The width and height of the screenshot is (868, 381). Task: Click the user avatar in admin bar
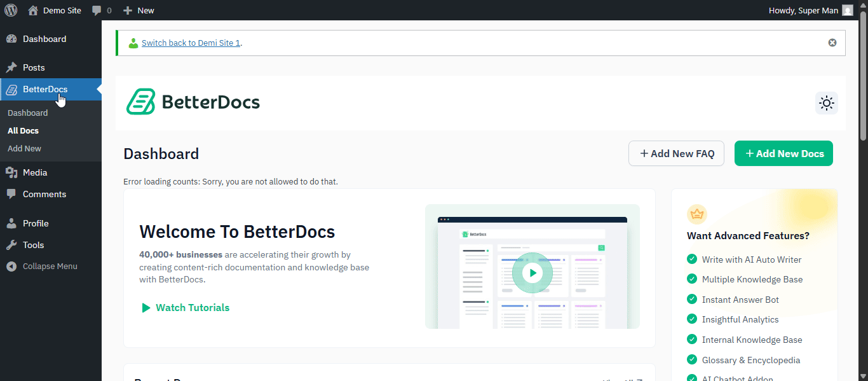pos(848,10)
